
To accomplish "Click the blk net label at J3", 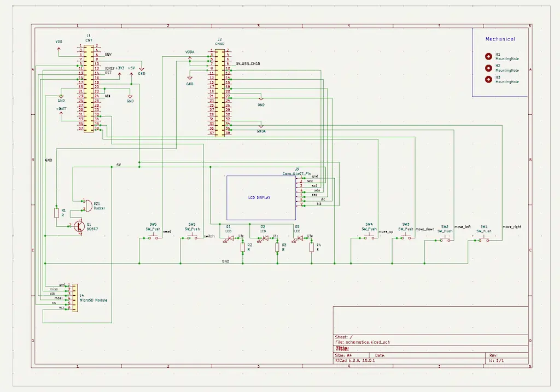I will coord(319,204).
